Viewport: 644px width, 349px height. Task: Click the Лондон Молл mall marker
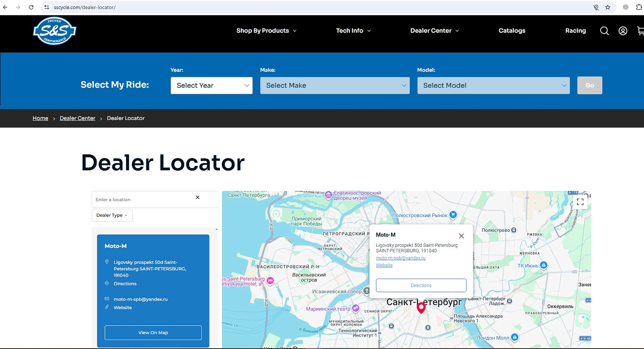[515, 337]
